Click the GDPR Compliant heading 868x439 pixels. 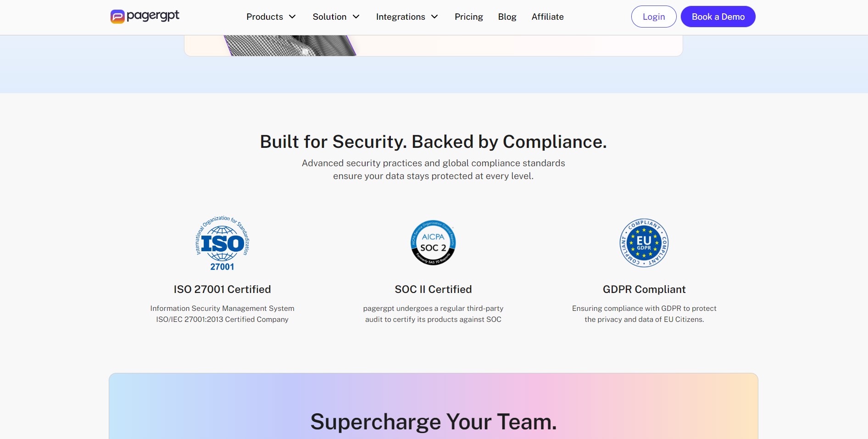644,289
